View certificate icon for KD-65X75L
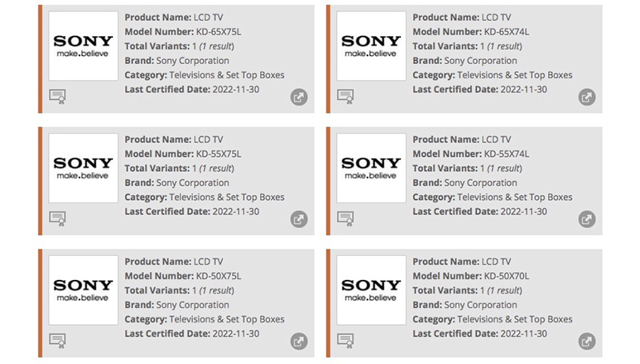 [58, 97]
